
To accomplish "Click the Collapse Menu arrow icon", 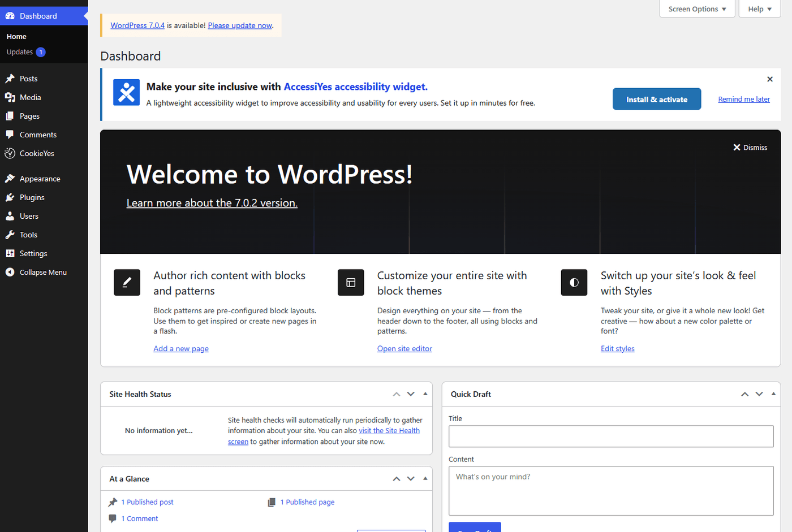I will (x=10, y=272).
